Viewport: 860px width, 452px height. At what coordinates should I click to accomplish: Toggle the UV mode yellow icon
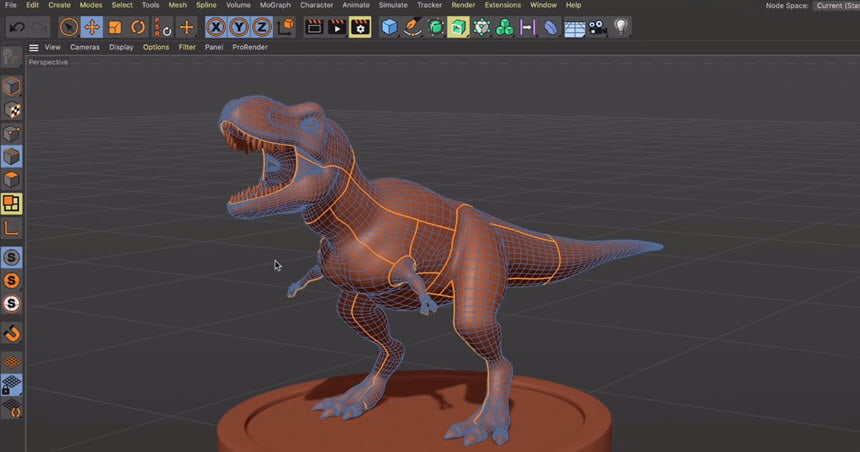(x=12, y=204)
